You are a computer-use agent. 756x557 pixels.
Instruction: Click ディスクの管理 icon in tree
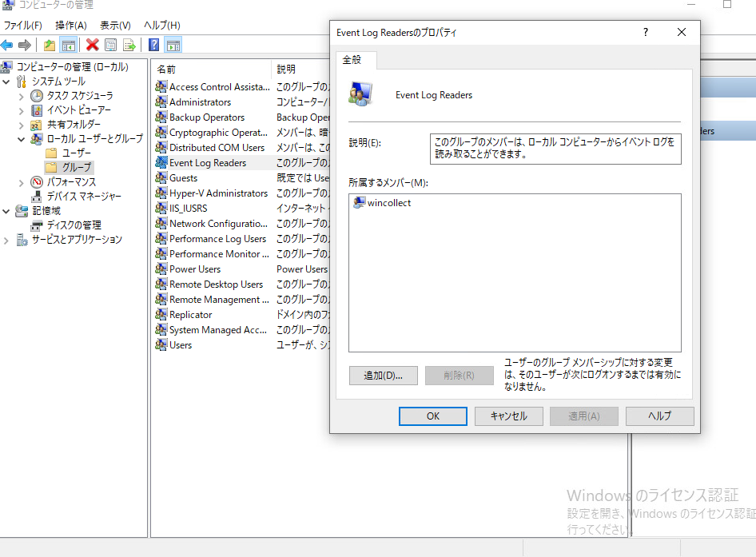pos(37,225)
